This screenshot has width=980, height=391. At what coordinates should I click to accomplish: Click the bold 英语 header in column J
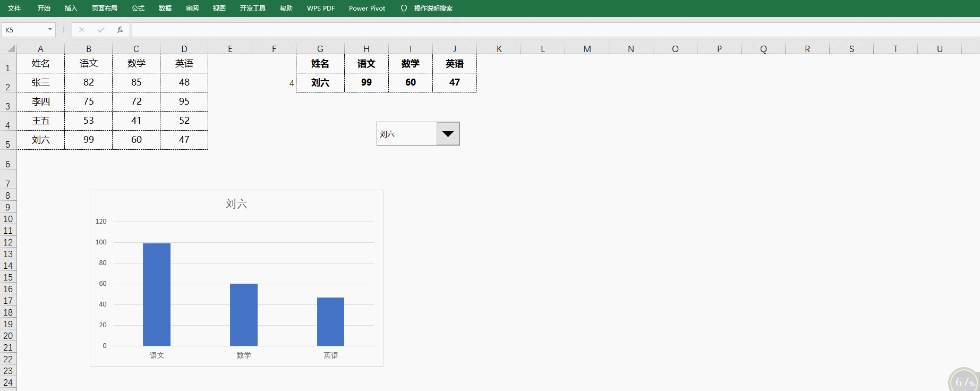point(455,64)
